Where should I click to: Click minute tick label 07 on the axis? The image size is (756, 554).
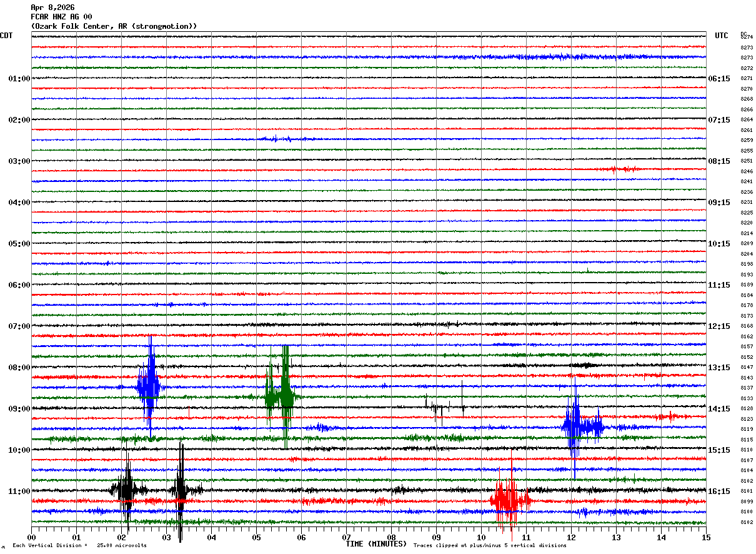(346, 537)
